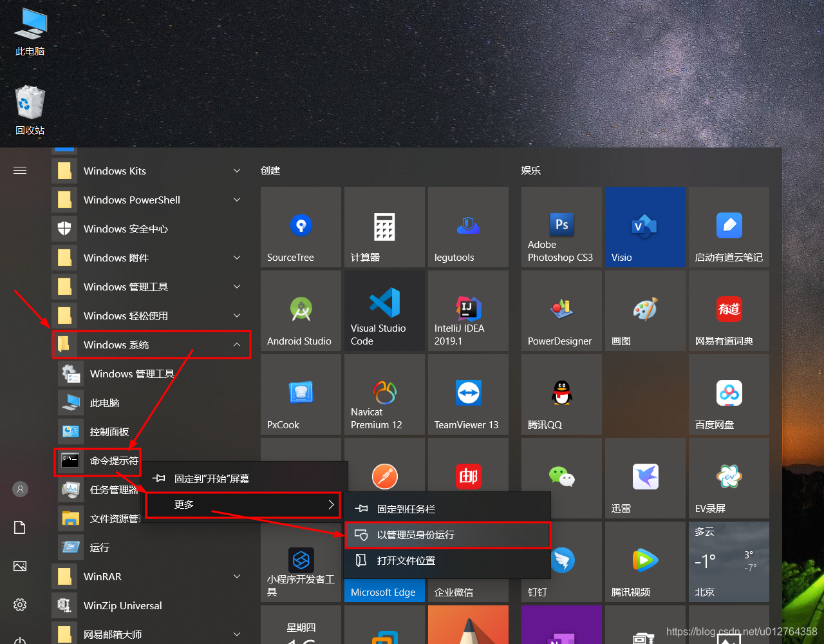824x644 pixels.
Task: Launch 腾讯QQ tile
Action: [x=561, y=394]
